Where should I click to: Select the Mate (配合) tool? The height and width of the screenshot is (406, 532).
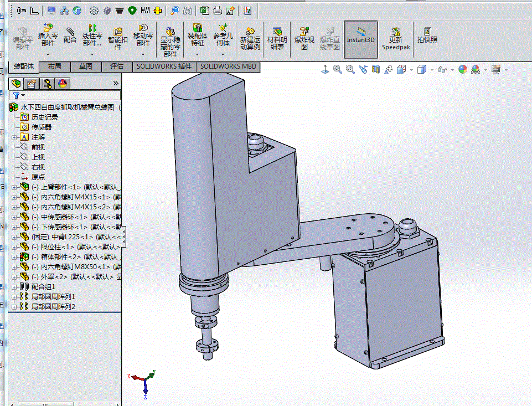[70, 35]
